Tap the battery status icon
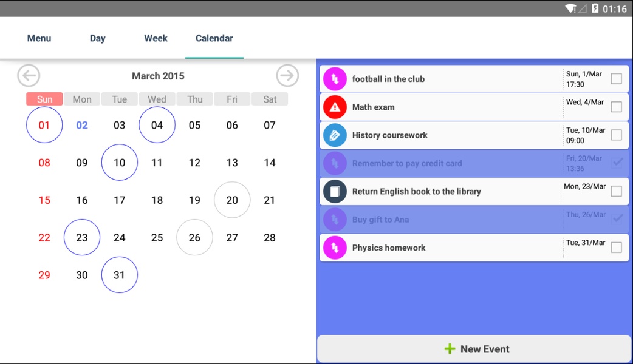 coord(595,8)
